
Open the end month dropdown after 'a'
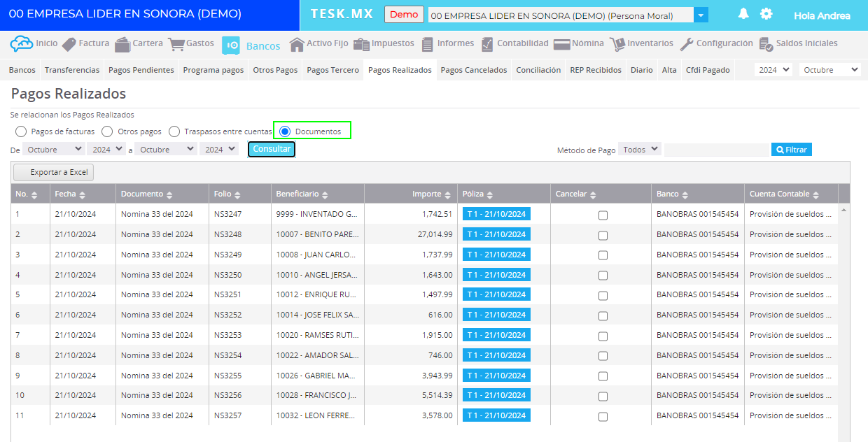tap(166, 149)
